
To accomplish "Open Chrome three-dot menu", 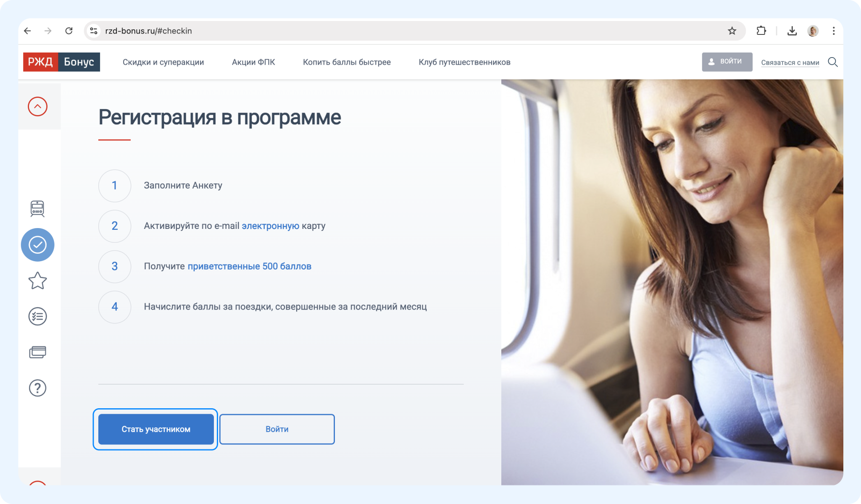I will click(834, 31).
